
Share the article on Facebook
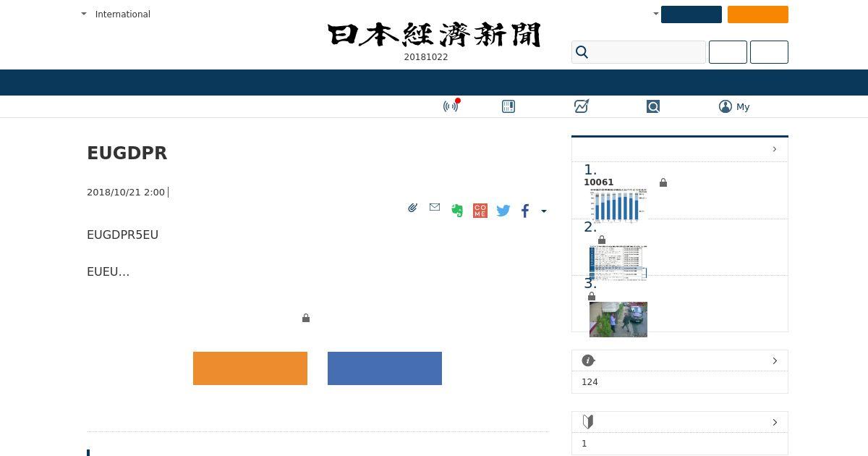pos(525,211)
